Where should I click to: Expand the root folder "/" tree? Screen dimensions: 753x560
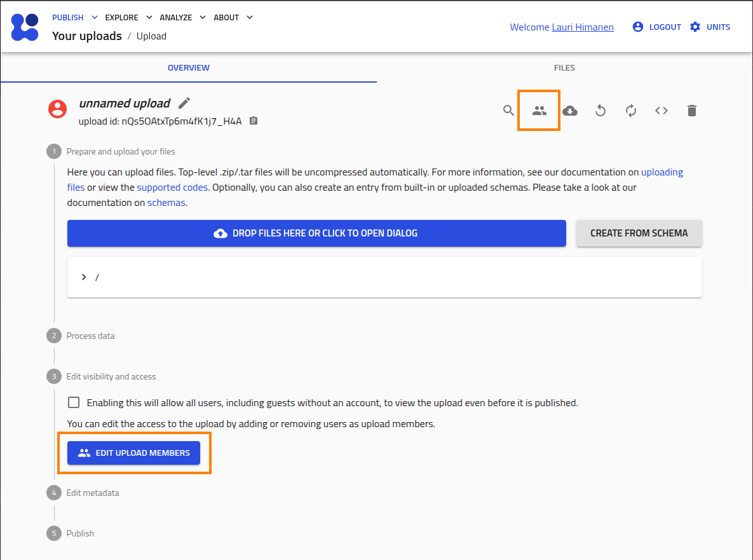pos(84,277)
